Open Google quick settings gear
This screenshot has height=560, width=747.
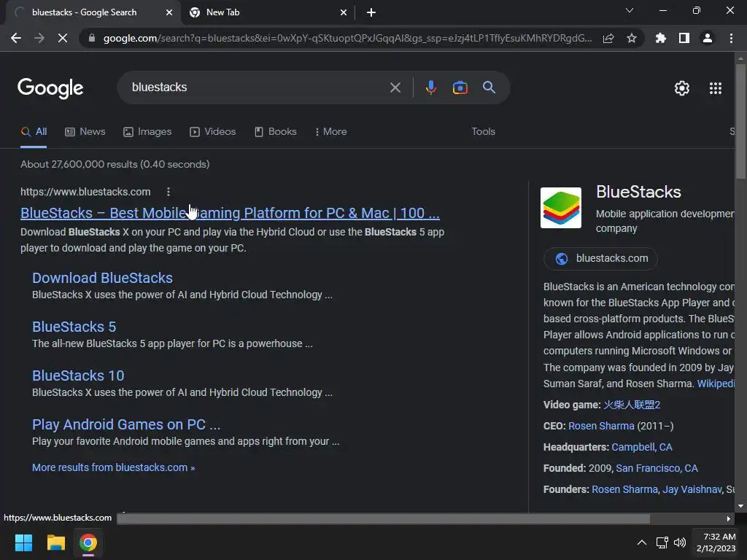(x=682, y=88)
